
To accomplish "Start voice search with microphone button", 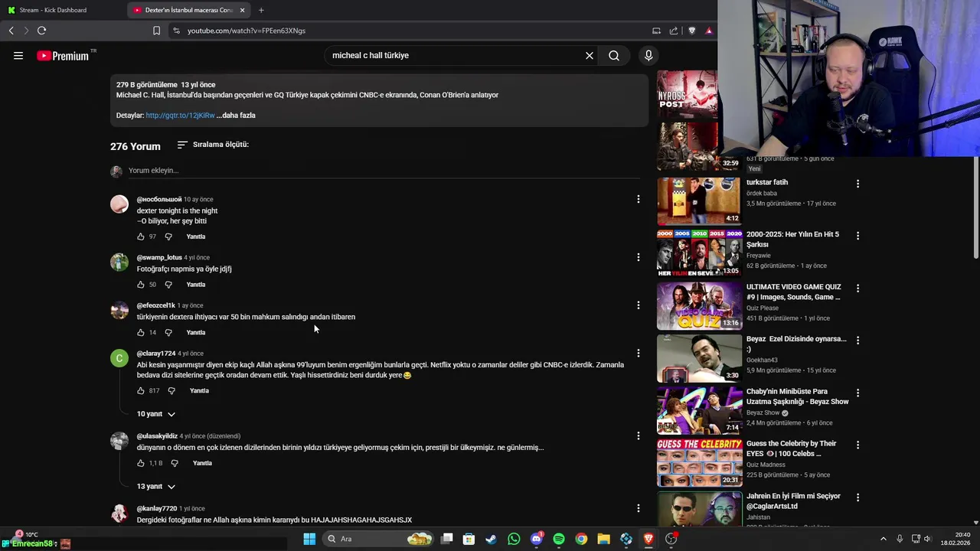I will [x=648, y=55].
